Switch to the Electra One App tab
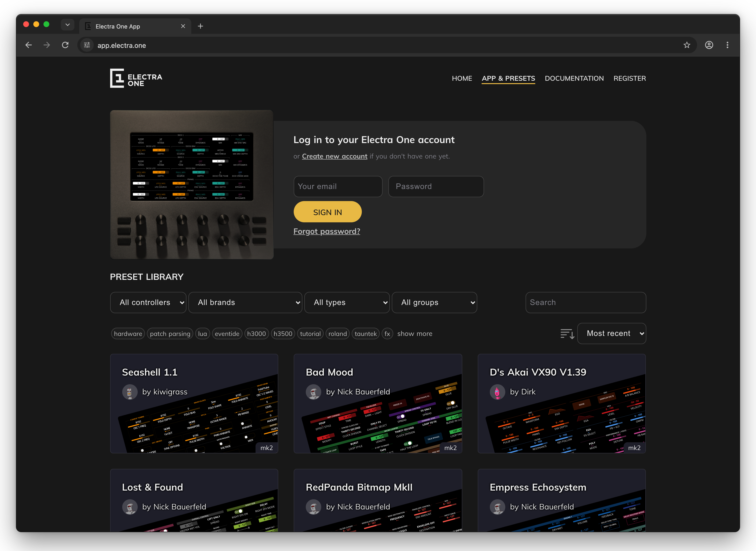This screenshot has width=756, height=551. pos(135,26)
